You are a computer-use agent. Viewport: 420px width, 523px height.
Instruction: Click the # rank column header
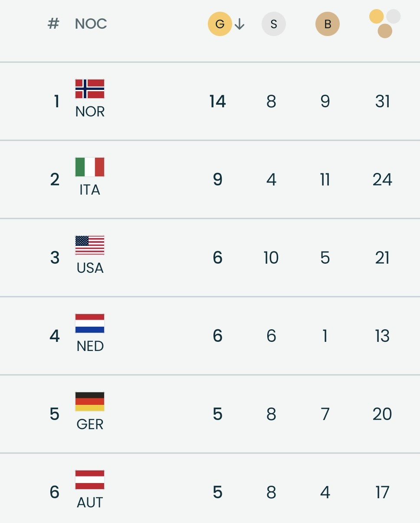(x=53, y=24)
